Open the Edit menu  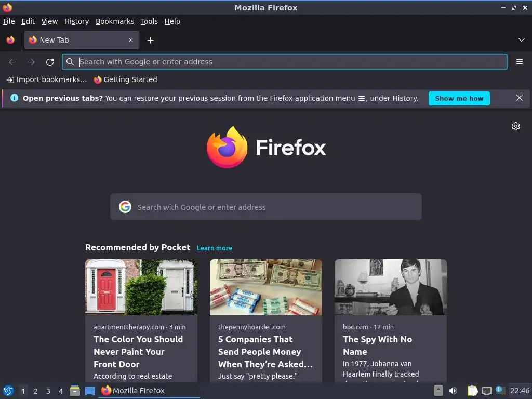28,21
